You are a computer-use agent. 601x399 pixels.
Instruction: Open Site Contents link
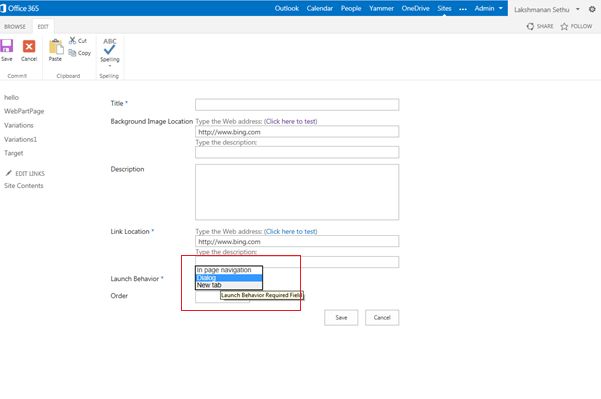24,186
